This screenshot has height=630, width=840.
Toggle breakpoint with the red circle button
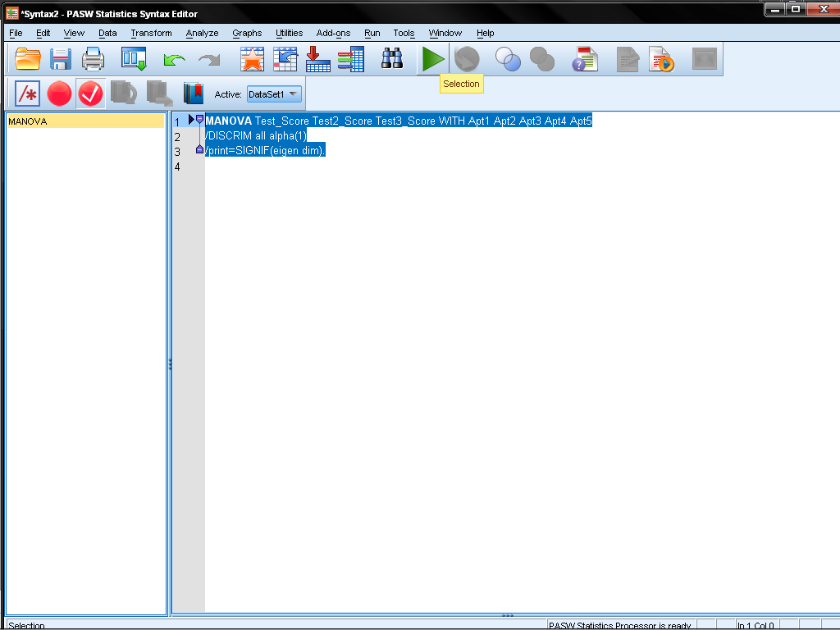tap(59, 94)
